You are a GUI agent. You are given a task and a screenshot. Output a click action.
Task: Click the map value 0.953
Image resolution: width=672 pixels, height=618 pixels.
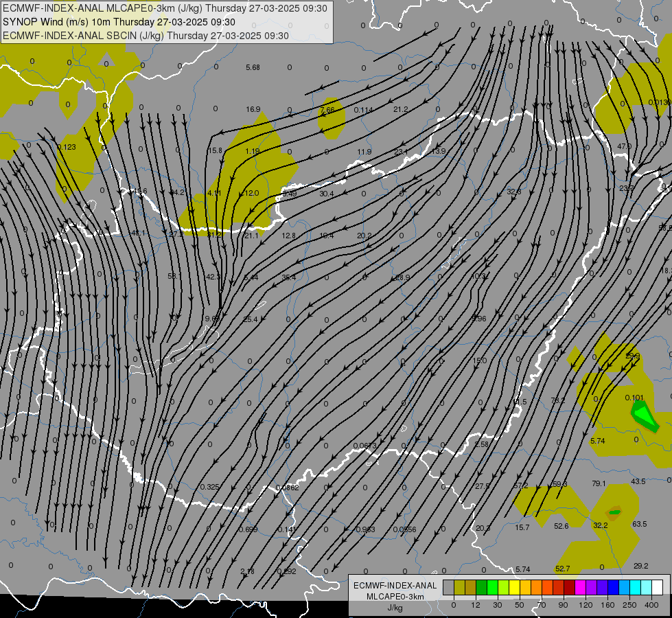(x=366, y=529)
